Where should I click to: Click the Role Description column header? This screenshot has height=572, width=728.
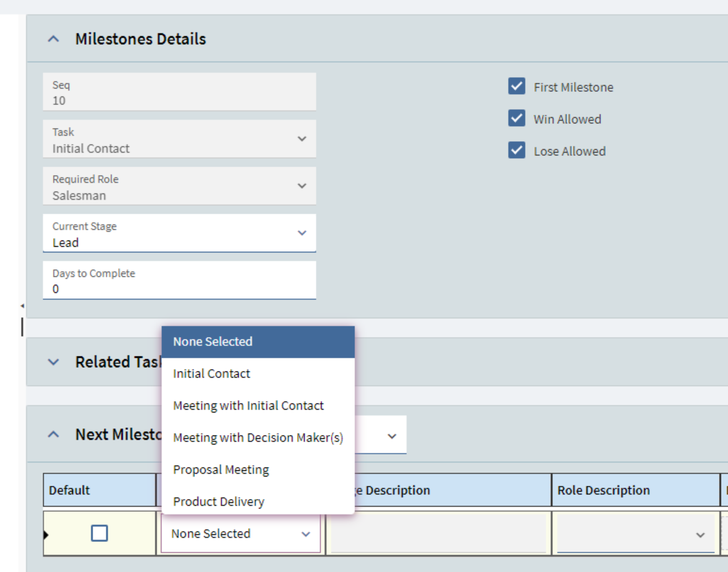pos(636,490)
